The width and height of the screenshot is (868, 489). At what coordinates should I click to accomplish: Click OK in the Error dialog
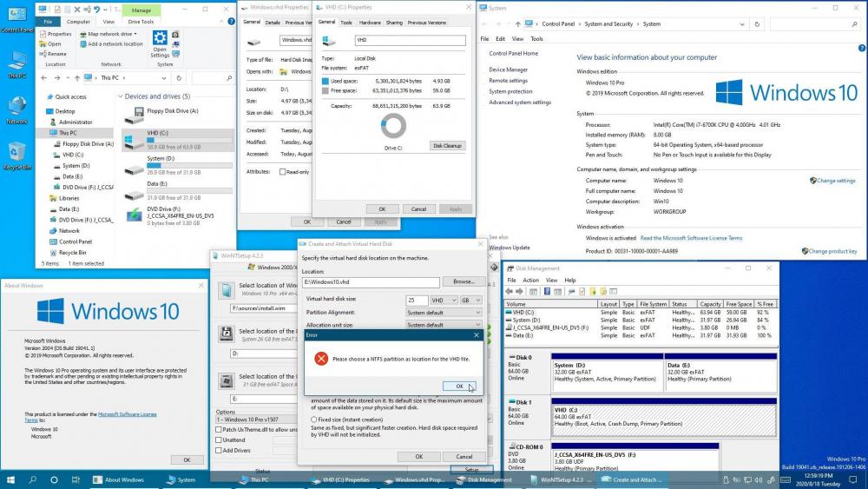pyautogui.click(x=458, y=386)
